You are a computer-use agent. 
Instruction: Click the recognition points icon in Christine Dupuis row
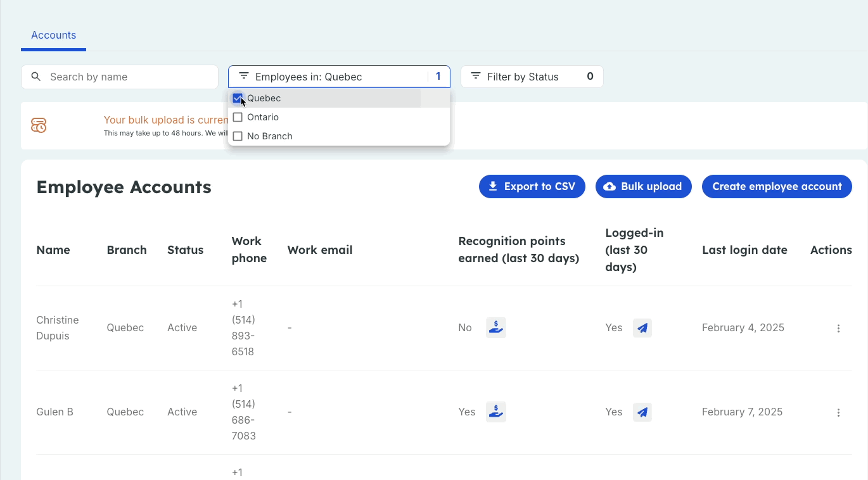coord(496,328)
